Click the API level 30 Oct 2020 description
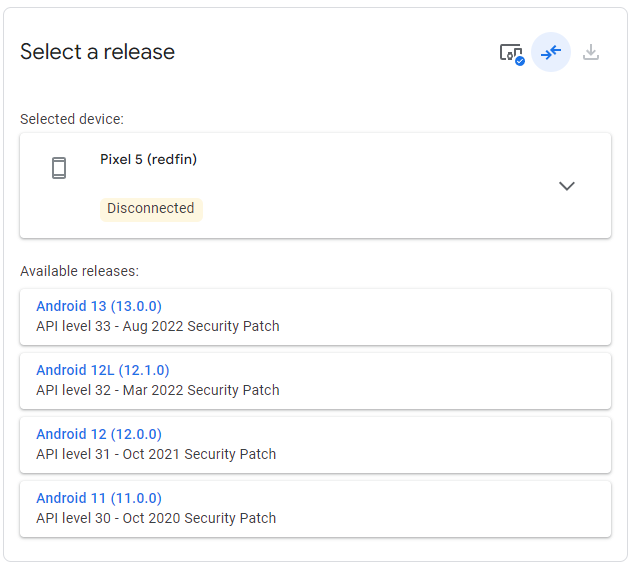Viewport: 633px width, 566px height. coord(156,518)
